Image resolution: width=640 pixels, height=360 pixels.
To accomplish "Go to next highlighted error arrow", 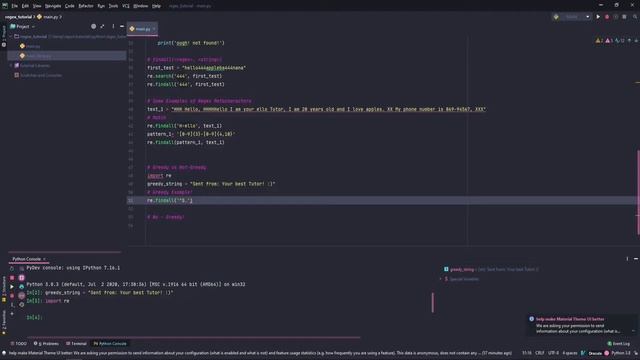I will pyautogui.click(x=636, y=40).
